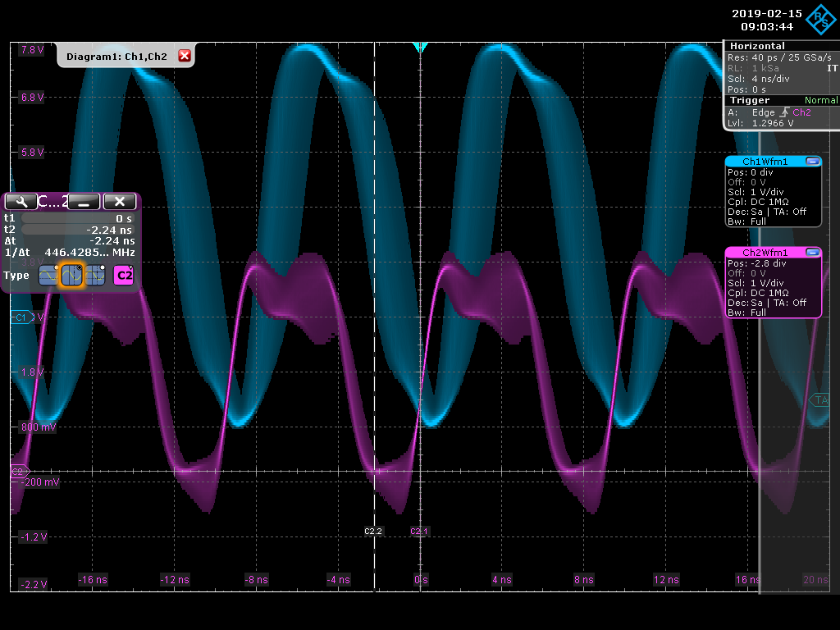Open the C2 cursor source dropdown

(123, 276)
